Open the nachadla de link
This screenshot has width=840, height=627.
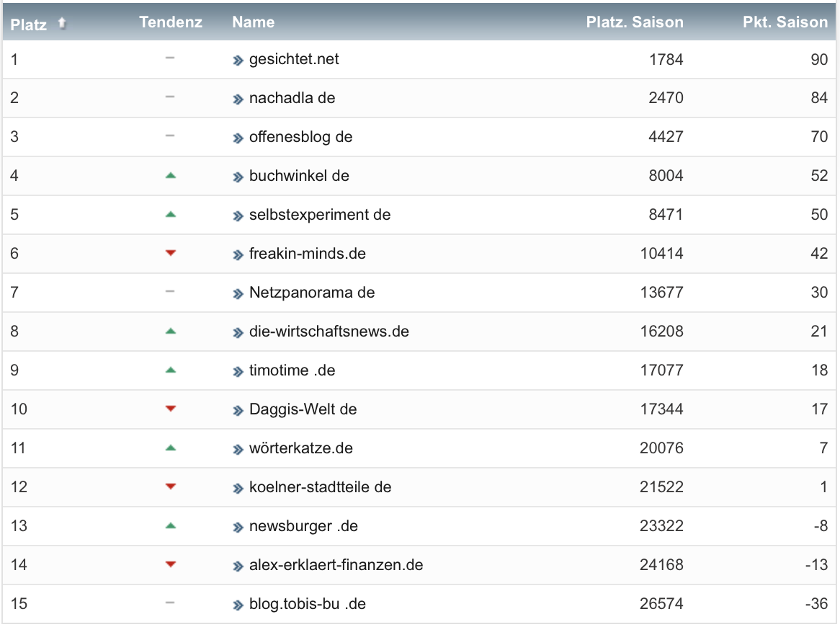tap(292, 98)
